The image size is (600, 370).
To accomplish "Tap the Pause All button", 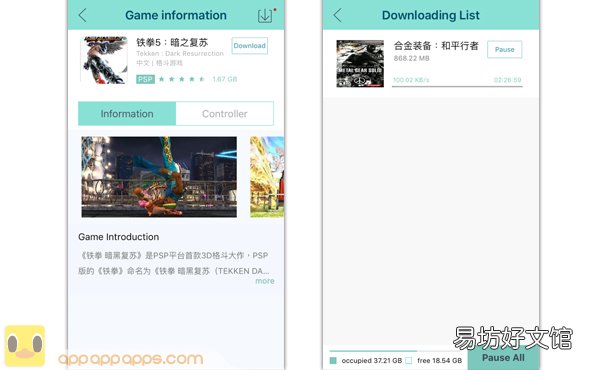I will [x=503, y=358].
